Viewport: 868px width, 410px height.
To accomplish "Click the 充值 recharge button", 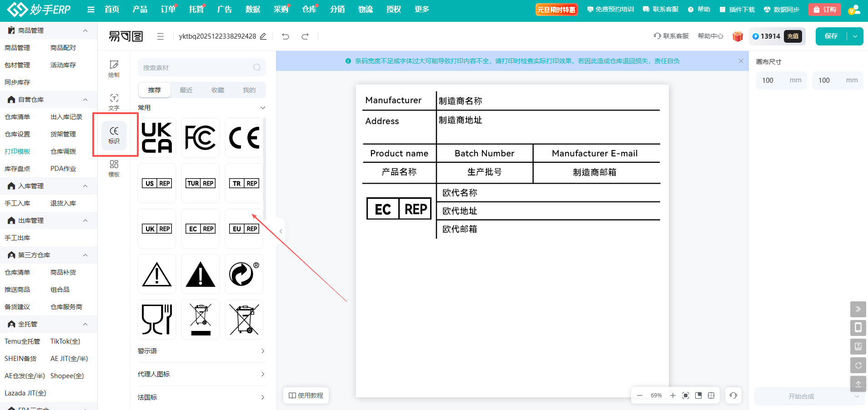I will click(x=793, y=36).
